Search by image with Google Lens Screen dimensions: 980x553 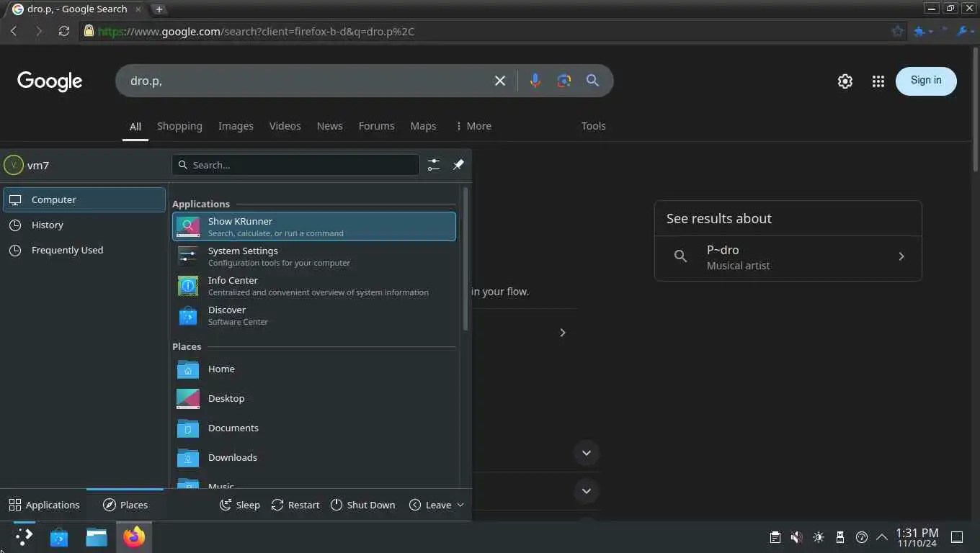(x=564, y=81)
